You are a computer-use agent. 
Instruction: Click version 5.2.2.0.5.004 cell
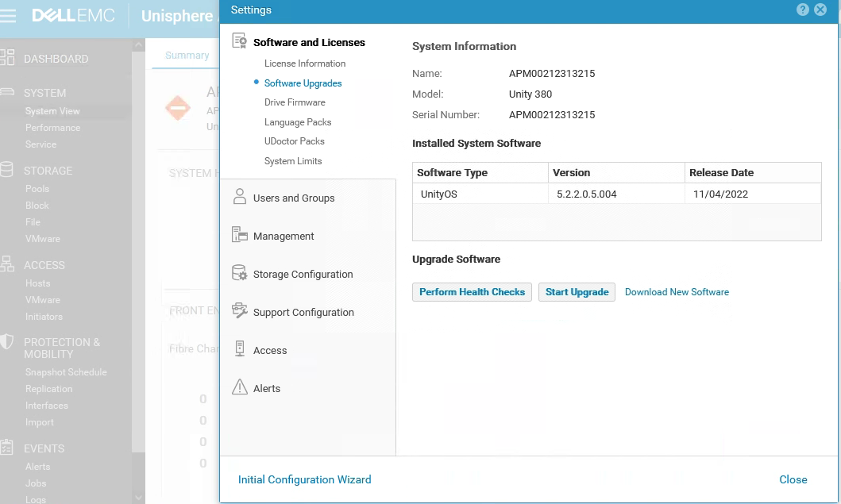point(616,194)
